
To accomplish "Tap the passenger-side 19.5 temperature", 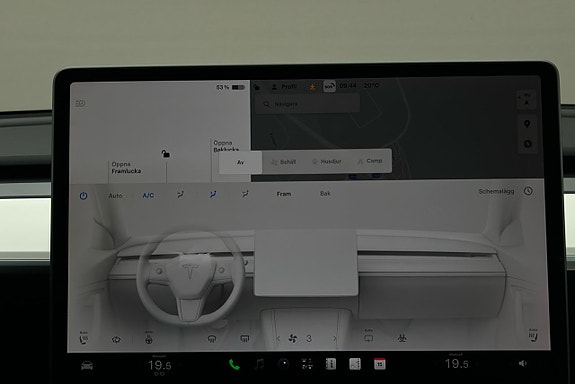I will click(456, 363).
